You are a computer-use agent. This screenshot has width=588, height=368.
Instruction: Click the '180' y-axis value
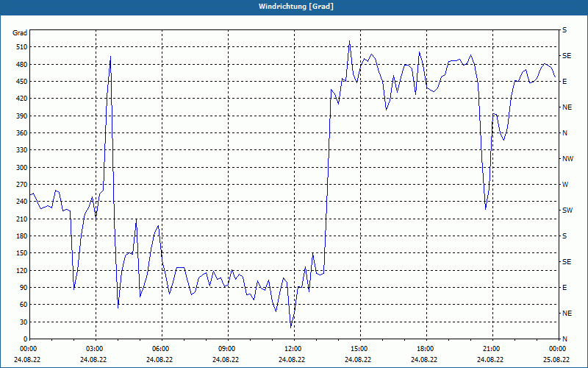click(22, 236)
